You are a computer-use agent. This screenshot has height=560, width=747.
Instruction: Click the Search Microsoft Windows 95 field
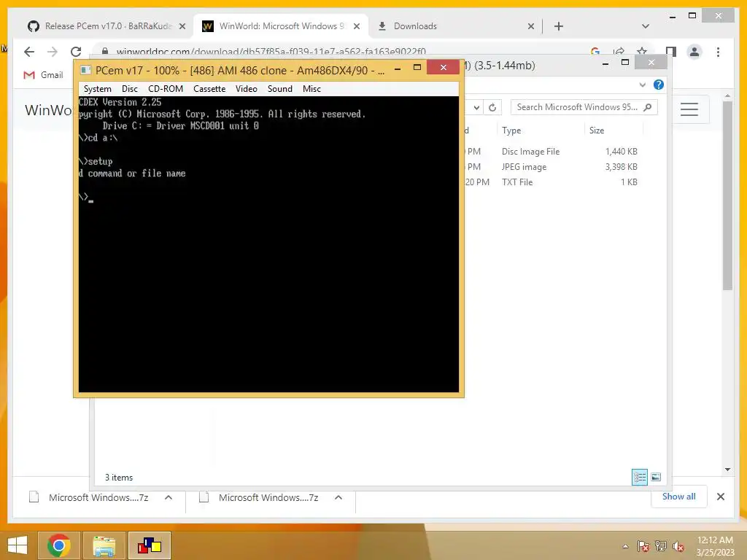(584, 107)
